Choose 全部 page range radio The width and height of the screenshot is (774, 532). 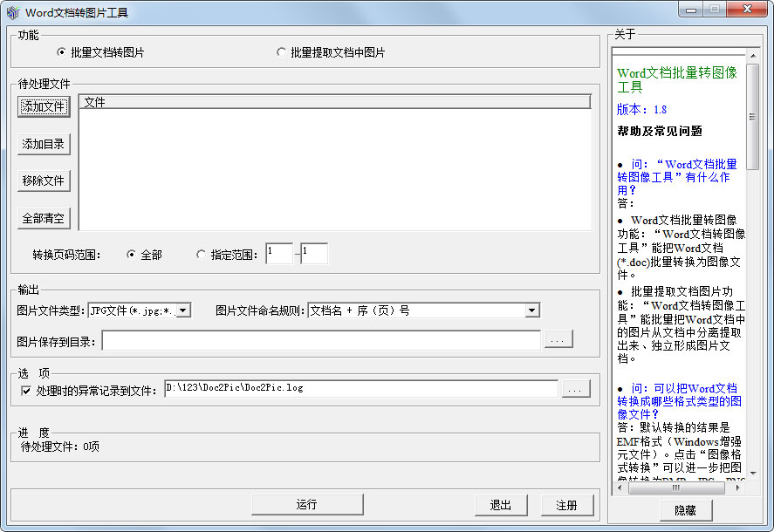coord(144,255)
